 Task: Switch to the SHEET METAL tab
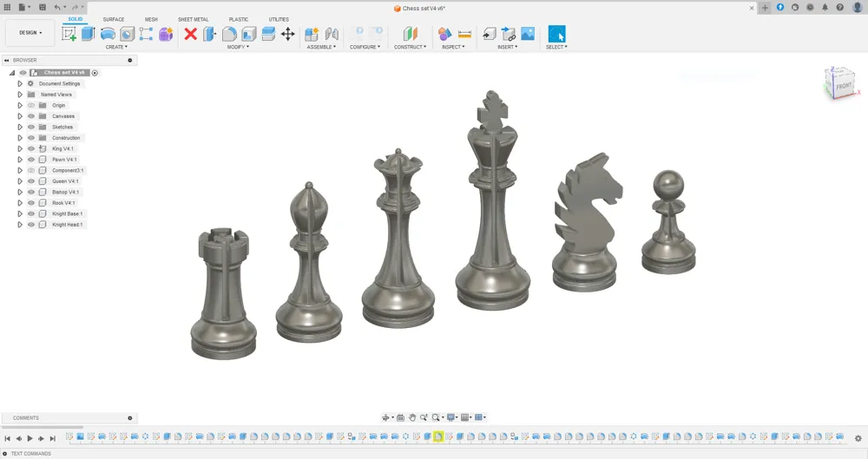click(x=194, y=19)
